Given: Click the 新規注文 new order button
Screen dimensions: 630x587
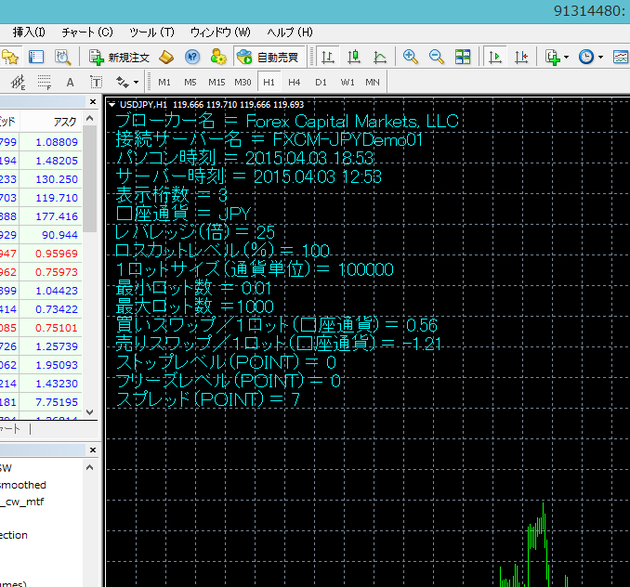Looking at the screenshot, I should click(119, 57).
